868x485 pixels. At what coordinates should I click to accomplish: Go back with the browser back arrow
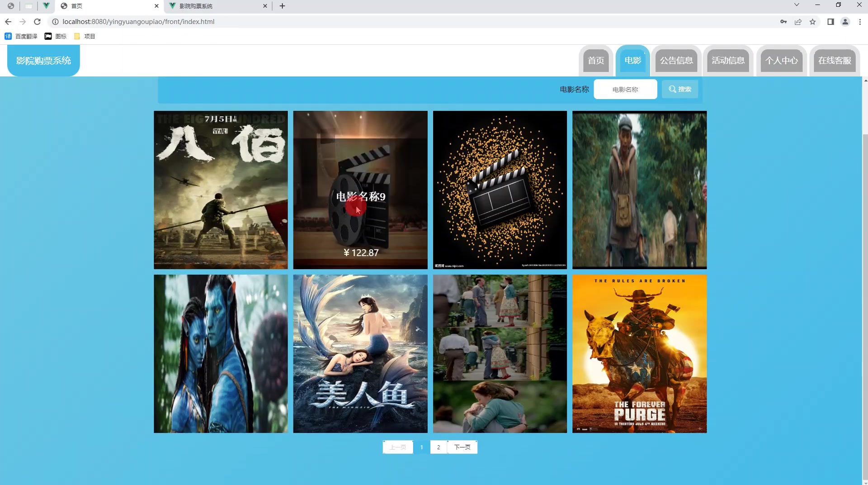point(8,22)
